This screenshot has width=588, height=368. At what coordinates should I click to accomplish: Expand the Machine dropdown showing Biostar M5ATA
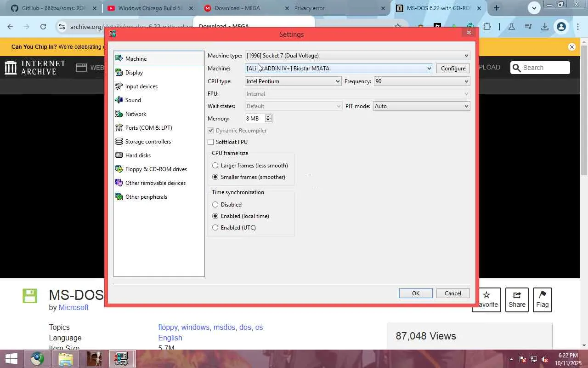coord(339,69)
